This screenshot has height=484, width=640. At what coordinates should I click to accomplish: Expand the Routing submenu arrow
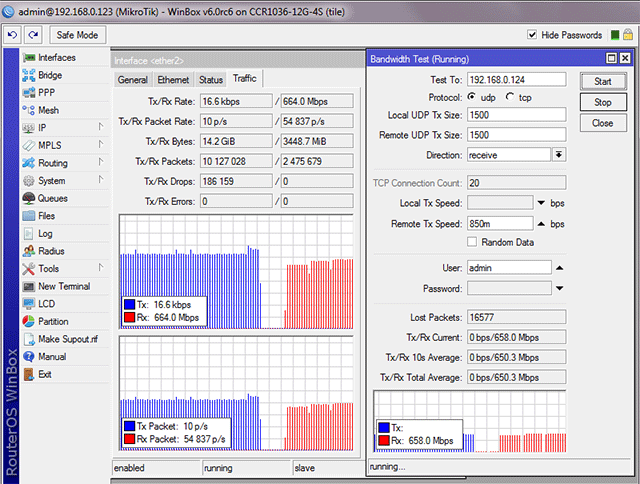tap(100, 162)
